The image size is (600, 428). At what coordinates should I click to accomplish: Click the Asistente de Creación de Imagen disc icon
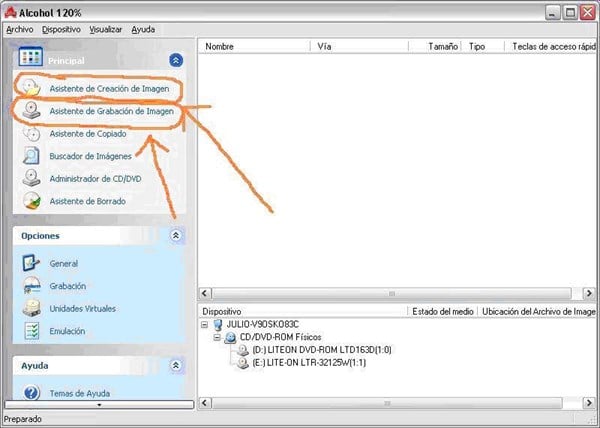pos(31,87)
